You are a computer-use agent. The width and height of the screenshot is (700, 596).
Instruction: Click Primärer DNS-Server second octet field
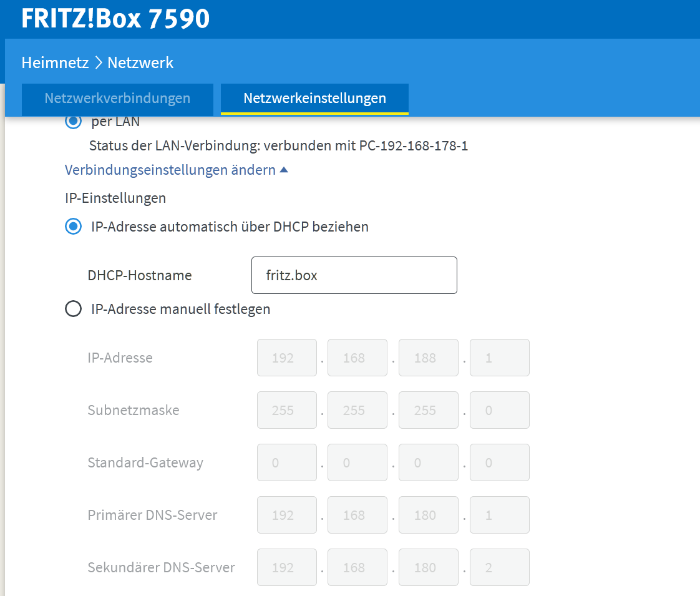(357, 515)
